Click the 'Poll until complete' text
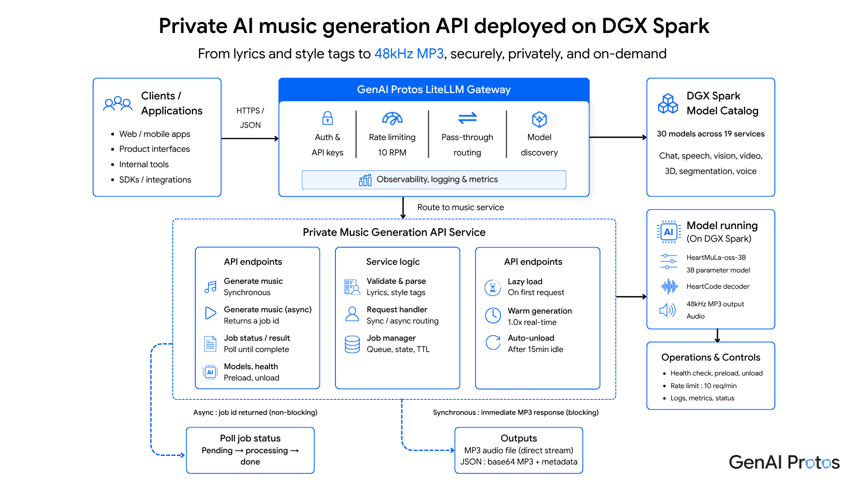Image resolution: width=868 pixels, height=488 pixels. [256, 349]
